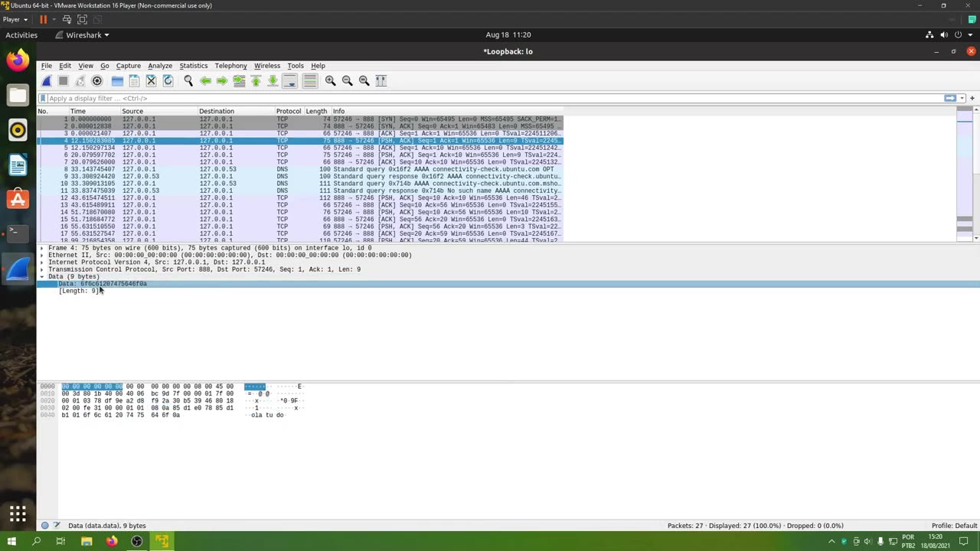Open filter history dropdown arrow

(x=961, y=98)
